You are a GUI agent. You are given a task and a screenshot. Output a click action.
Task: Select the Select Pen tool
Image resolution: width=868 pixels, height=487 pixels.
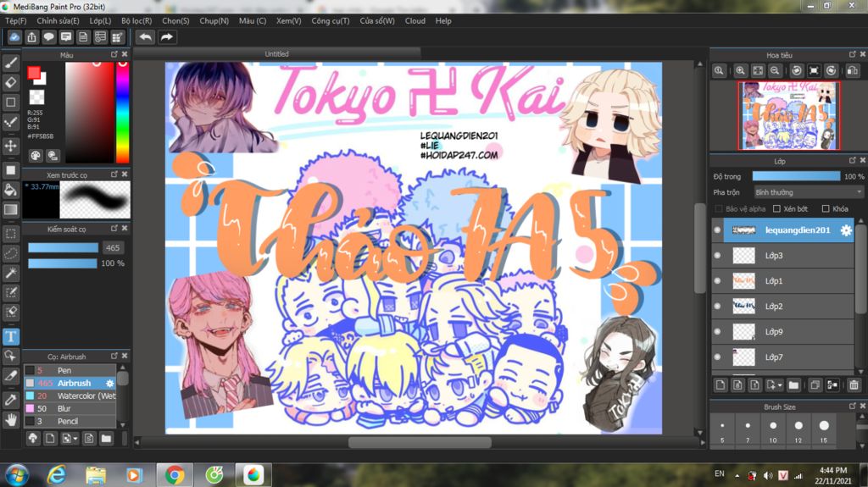[10, 293]
